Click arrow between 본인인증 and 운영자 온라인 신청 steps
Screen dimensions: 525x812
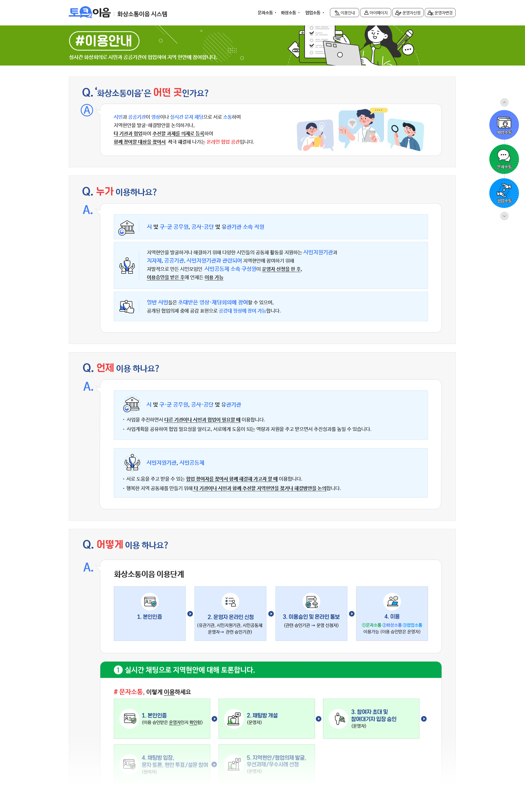click(x=190, y=613)
